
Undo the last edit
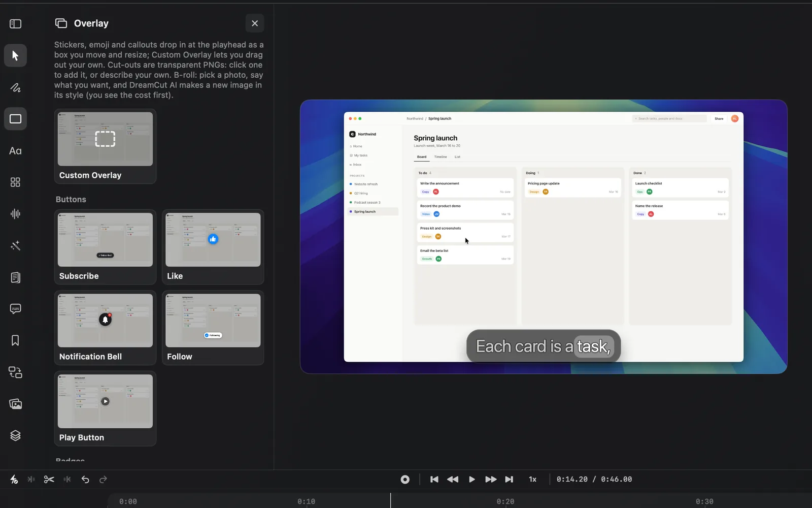pos(85,479)
